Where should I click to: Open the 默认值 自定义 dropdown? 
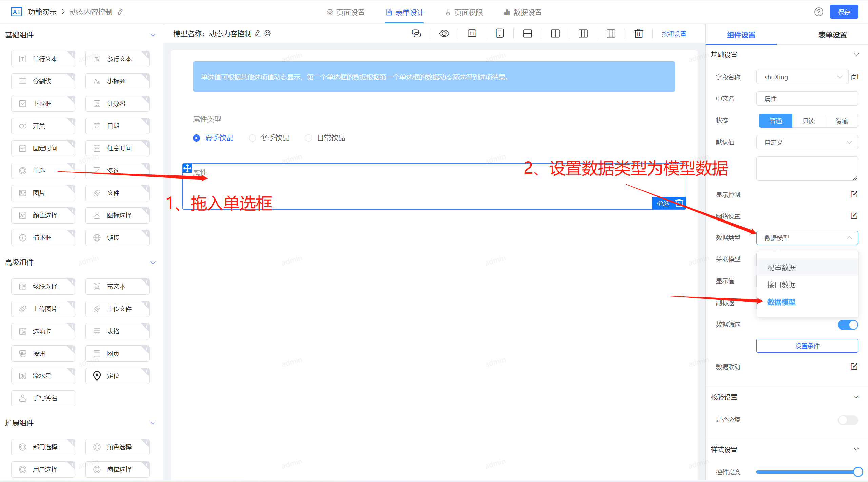pos(807,142)
